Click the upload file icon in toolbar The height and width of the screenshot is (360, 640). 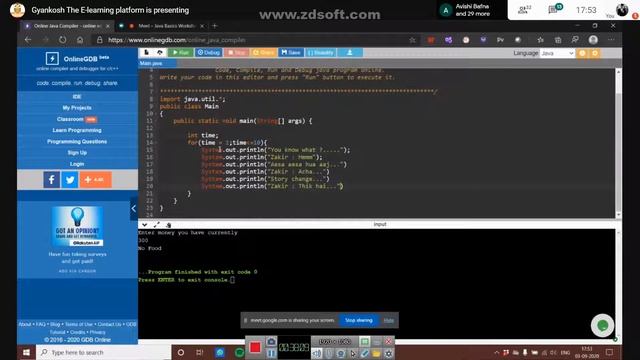click(160, 53)
